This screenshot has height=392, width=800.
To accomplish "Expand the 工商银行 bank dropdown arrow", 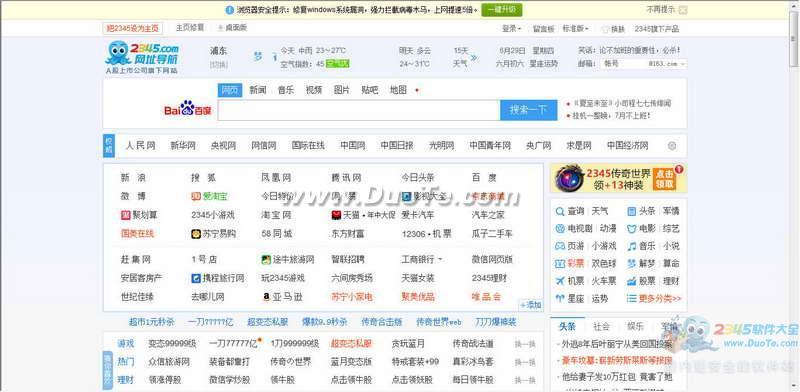I will [440, 260].
